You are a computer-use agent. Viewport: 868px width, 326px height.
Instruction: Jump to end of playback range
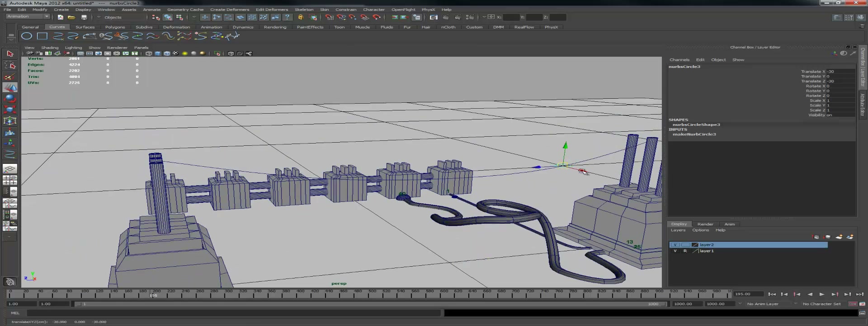[x=860, y=294]
